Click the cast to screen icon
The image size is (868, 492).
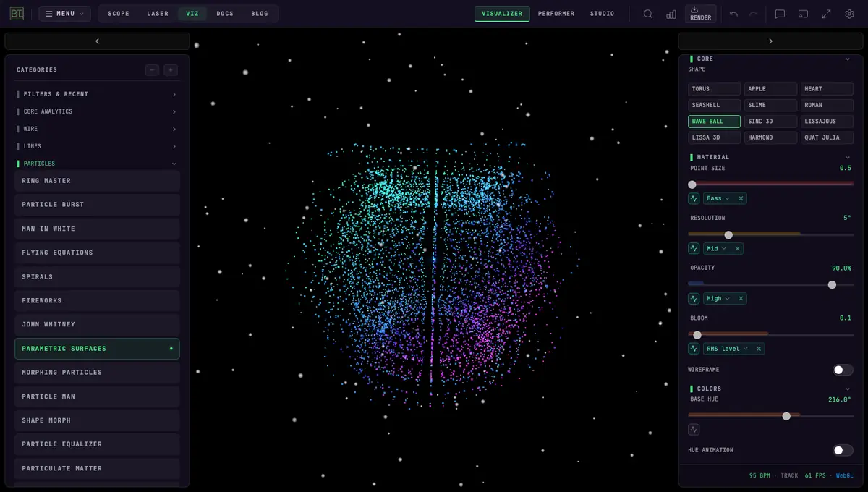pos(803,14)
